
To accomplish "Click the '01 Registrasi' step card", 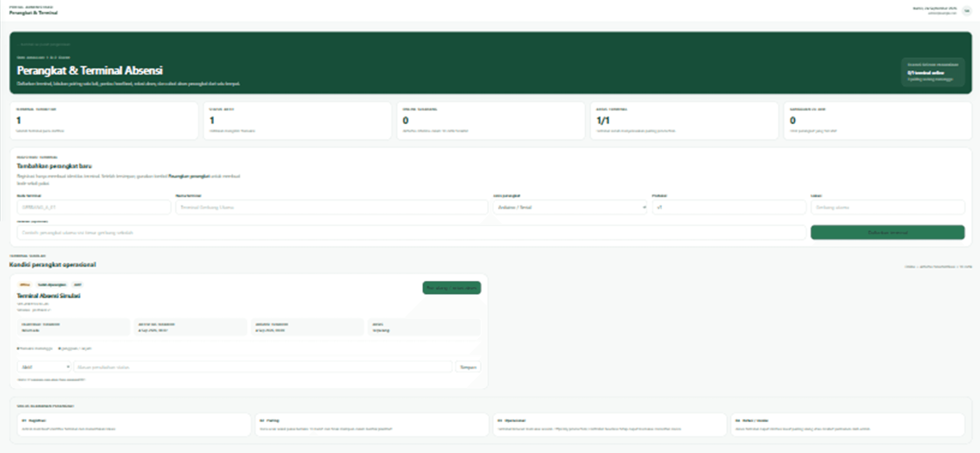I will (x=134, y=424).
